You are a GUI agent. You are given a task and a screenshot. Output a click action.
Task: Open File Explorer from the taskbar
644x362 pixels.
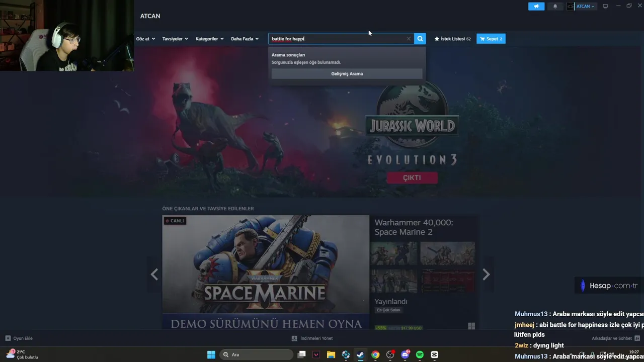pyautogui.click(x=331, y=354)
